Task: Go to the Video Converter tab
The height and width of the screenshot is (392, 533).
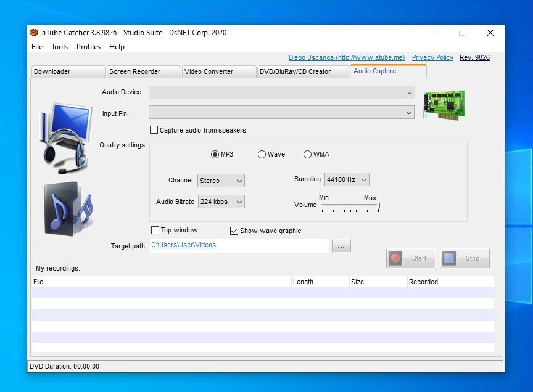Action: [219, 71]
